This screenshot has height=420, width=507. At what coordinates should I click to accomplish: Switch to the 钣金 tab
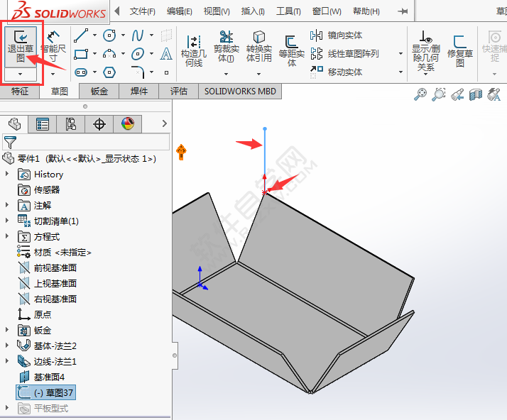[x=99, y=91]
